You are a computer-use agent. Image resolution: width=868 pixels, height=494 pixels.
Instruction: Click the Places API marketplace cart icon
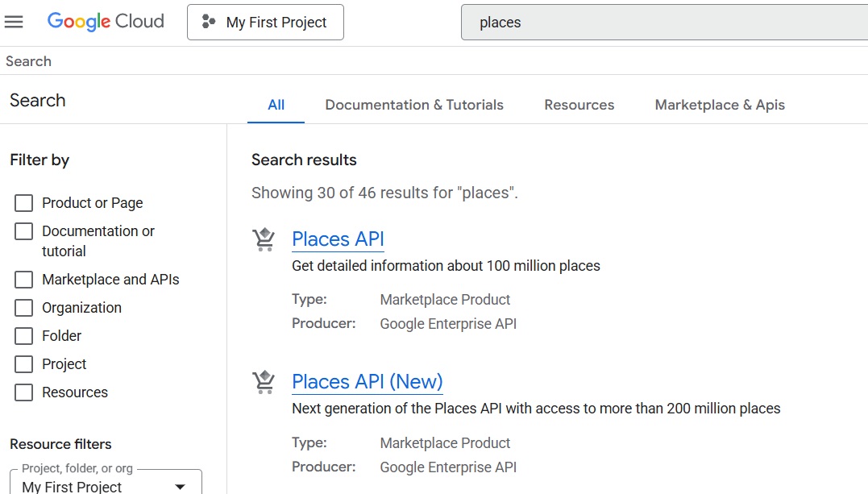pos(264,239)
